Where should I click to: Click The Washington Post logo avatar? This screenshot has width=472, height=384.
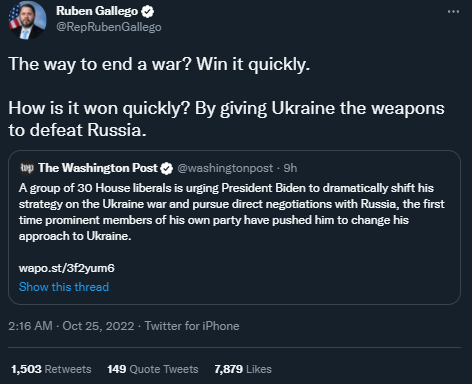pyautogui.click(x=27, y=168)
